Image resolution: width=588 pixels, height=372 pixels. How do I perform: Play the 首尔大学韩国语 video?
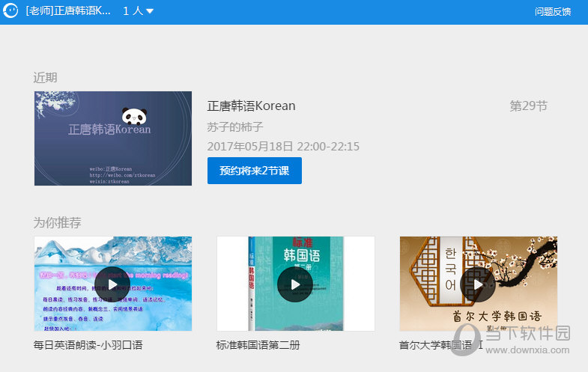478,284
